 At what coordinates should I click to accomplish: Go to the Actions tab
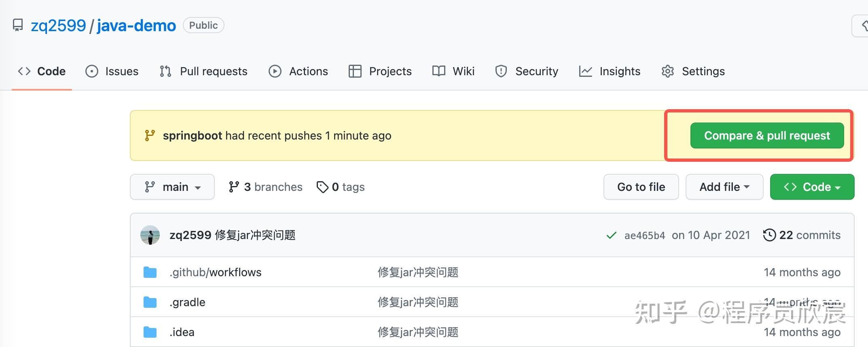[299, 72]
